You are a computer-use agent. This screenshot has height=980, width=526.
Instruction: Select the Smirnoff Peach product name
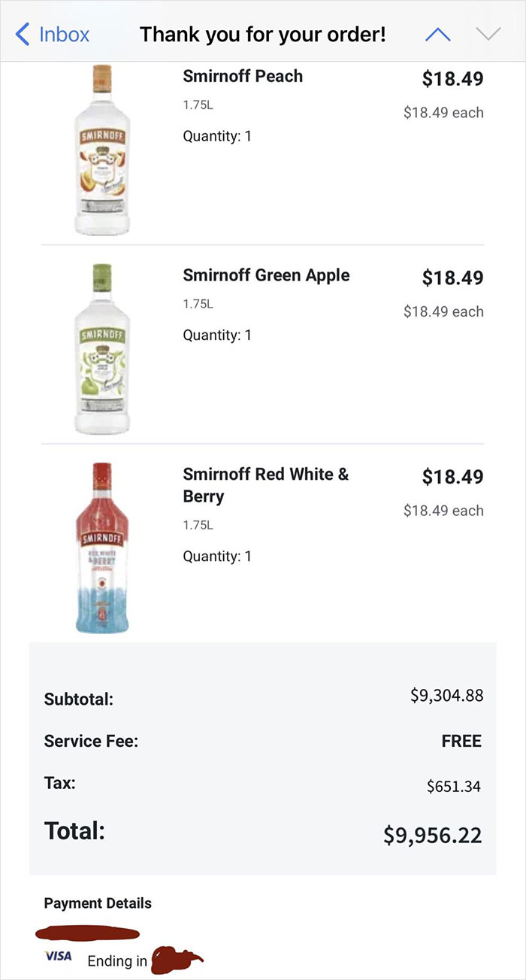tap(242, 76)
